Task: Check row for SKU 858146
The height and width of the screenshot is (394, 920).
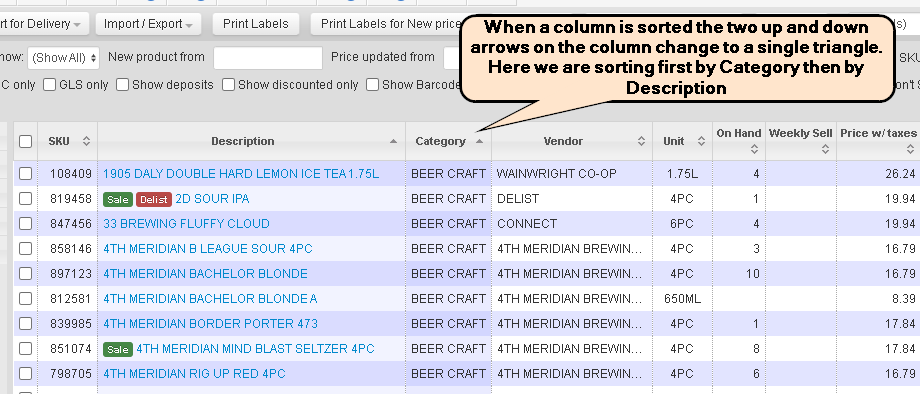Action: [25, 249]
